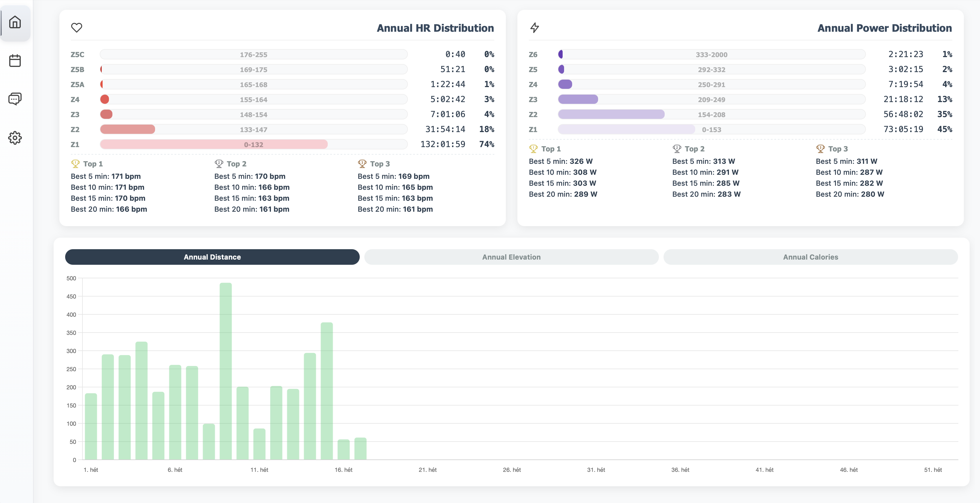This screenshot has width=980, height=503.
Task: Select the Annual Distance tab
Action: coord(212,257)
